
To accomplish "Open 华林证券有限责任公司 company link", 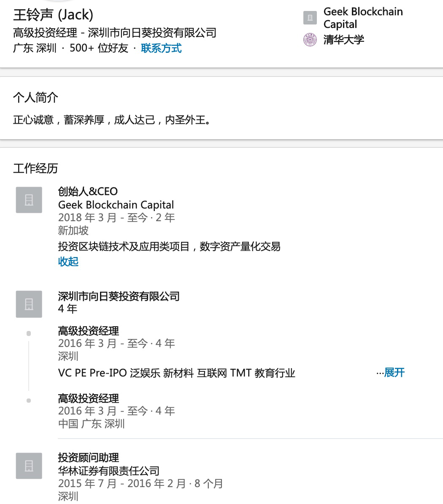I will (109, 471).
